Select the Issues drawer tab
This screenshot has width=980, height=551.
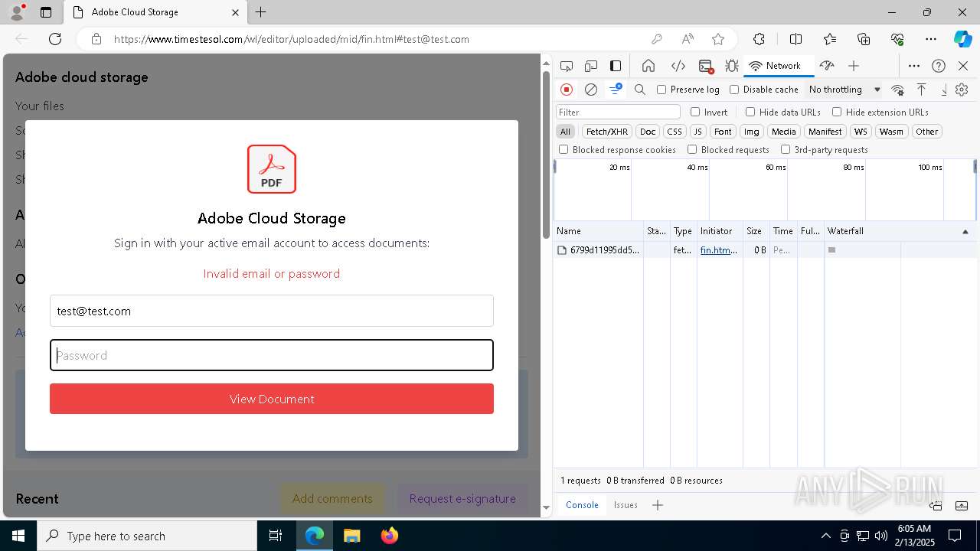click(x=626, y=505)
